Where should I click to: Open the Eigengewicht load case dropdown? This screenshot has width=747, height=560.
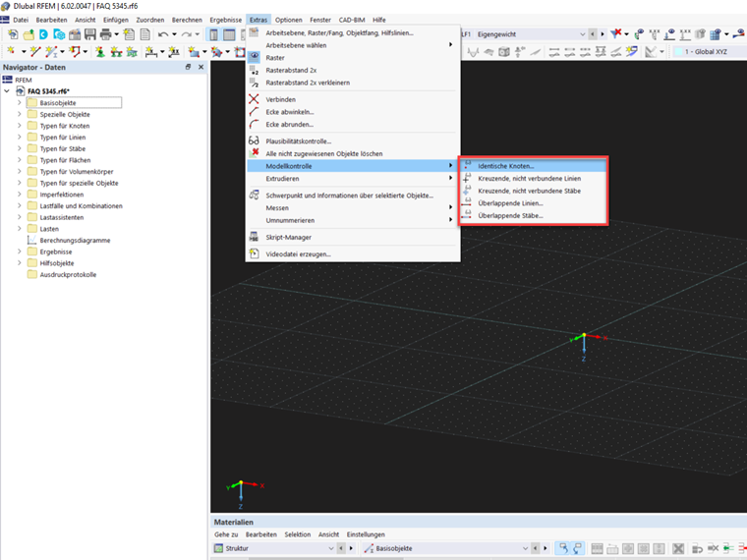[582, 34]
